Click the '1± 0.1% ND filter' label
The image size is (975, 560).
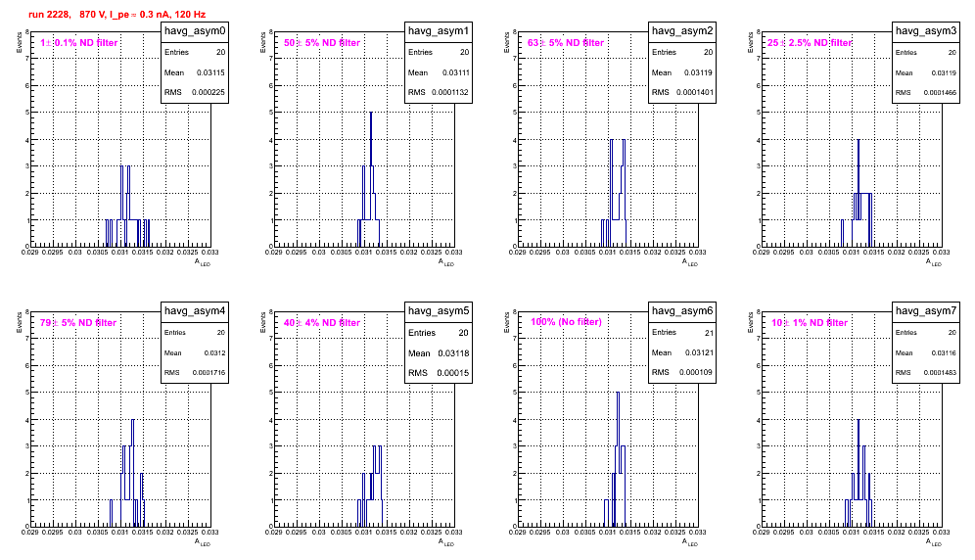[x=79, y=43]
